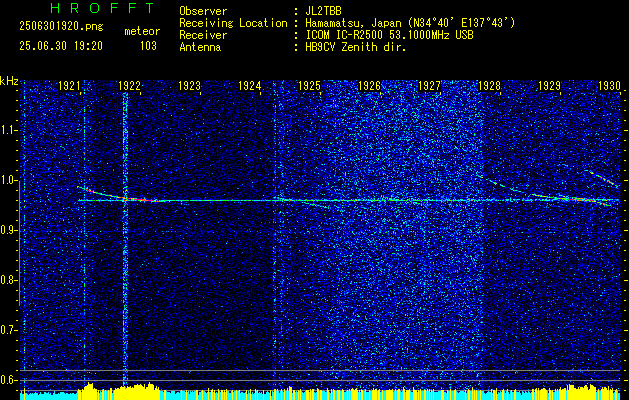The image size is (629, 400).
Task: Click the 1.1 kHz axis label
Action: pyautogui.click(x=8, y=130)
